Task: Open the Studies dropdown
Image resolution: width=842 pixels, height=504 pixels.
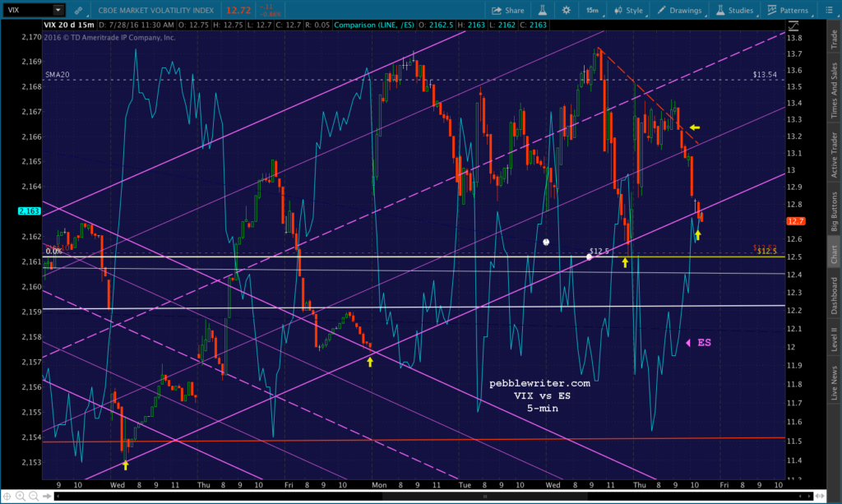Action: [x=734, y=10]
